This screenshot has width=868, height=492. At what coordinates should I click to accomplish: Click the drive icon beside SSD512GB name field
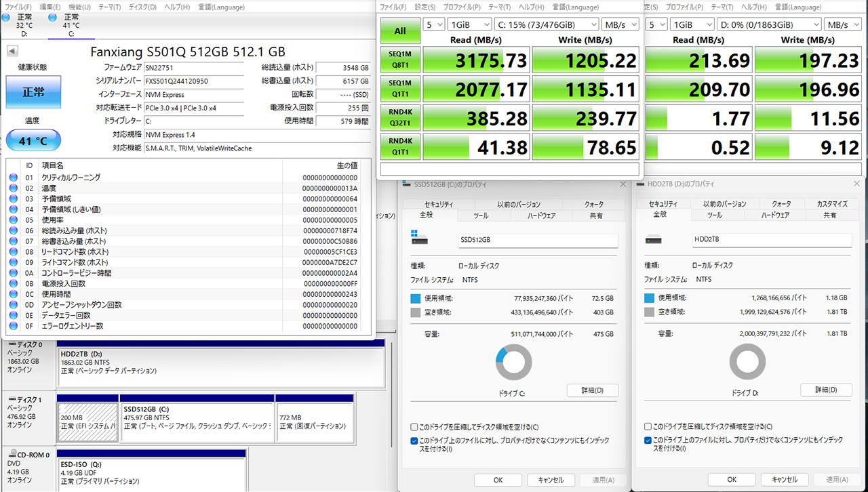coord(420,240)
